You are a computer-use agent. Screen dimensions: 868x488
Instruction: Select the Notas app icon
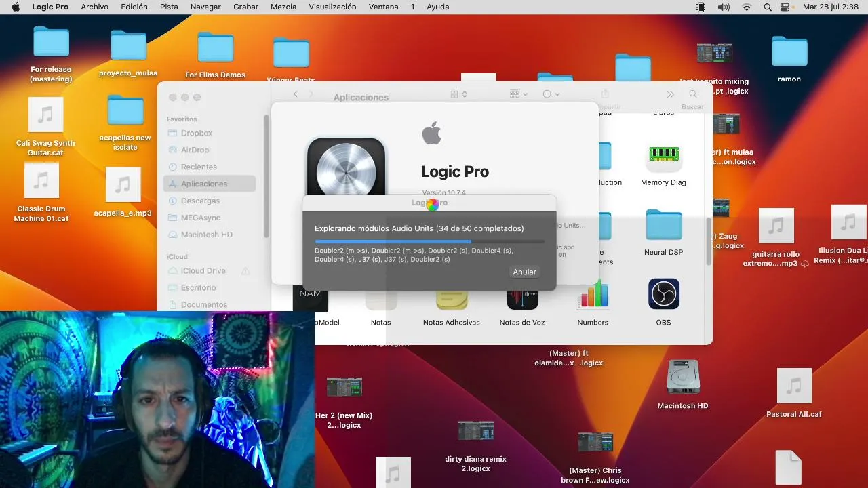381,299
